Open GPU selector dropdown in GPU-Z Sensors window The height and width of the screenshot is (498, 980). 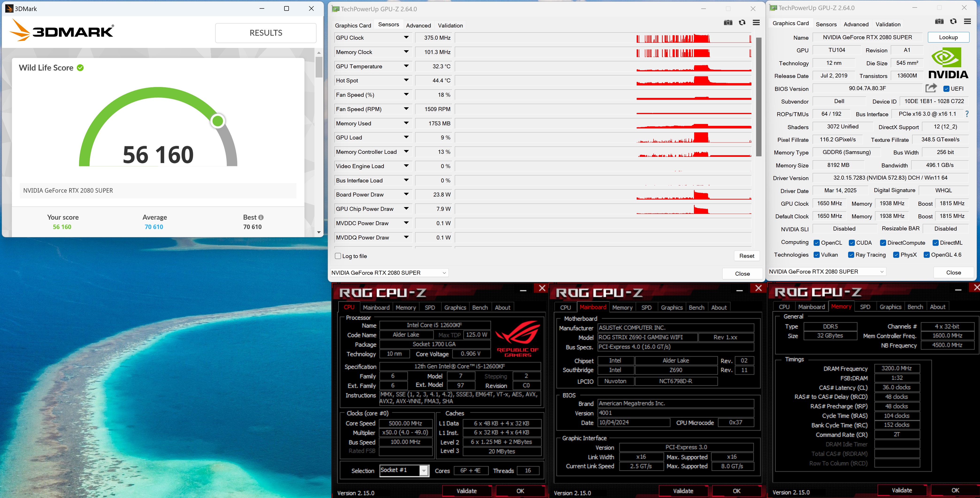tap(389, 273)
